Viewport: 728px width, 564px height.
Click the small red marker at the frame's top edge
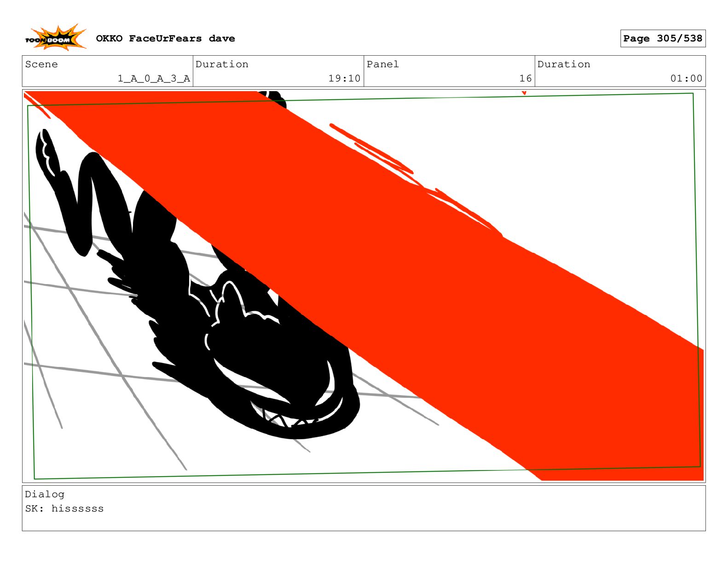[x=524, y=93]
